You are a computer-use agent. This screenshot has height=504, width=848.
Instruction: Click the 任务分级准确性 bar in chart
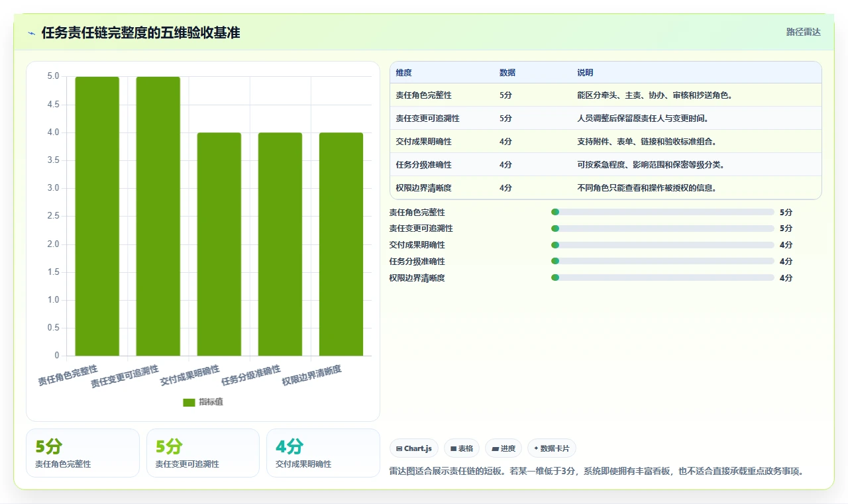coord(280,244)
